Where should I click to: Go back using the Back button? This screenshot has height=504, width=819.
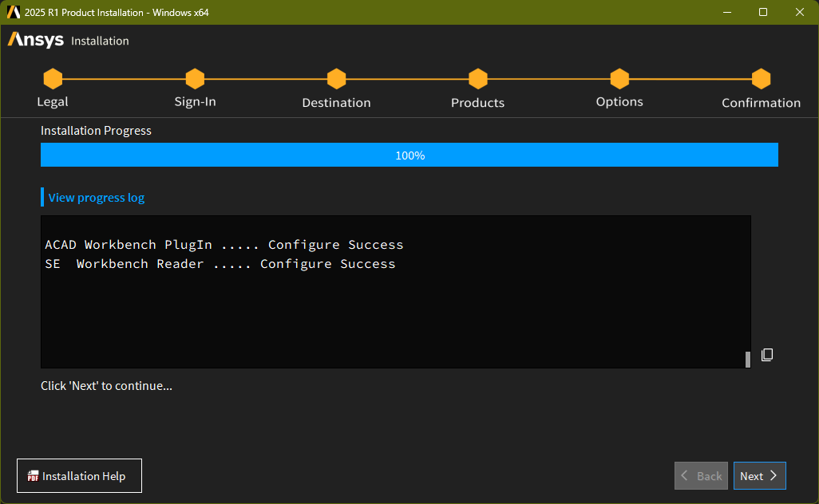coord(701,476)
